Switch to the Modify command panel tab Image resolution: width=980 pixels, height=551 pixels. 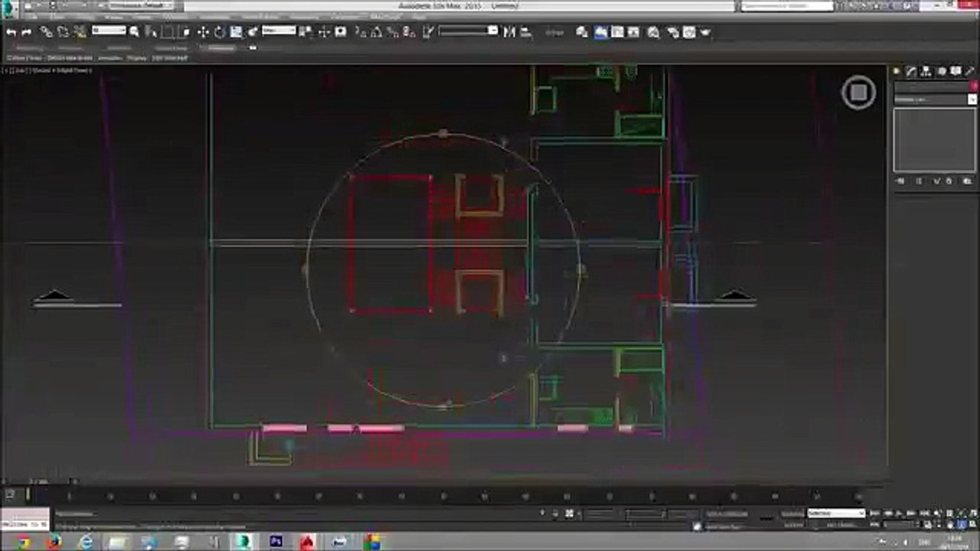click(912, 71)
